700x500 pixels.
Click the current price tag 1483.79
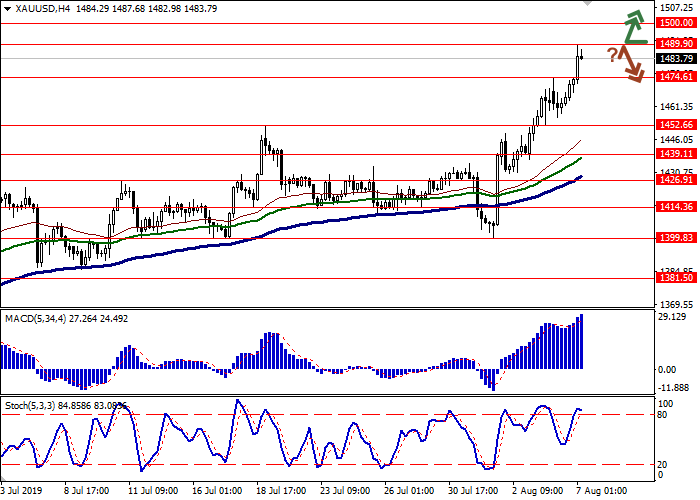670,59
